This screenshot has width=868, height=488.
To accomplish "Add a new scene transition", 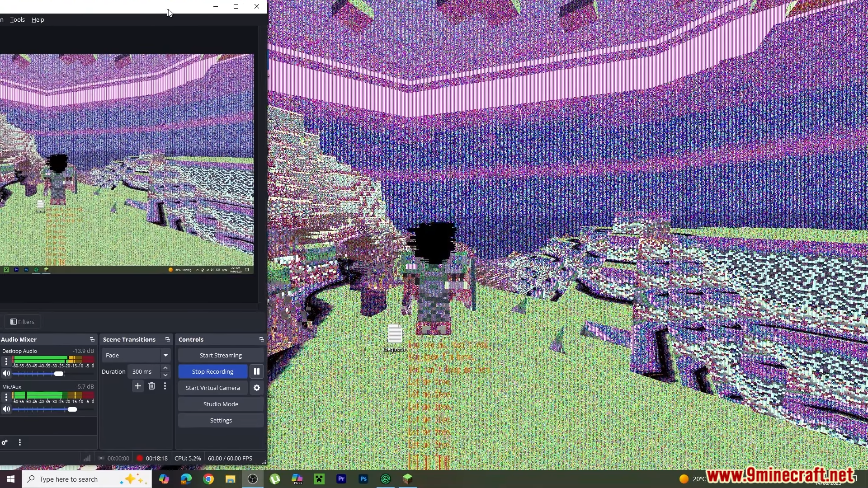I will (138, 386).
